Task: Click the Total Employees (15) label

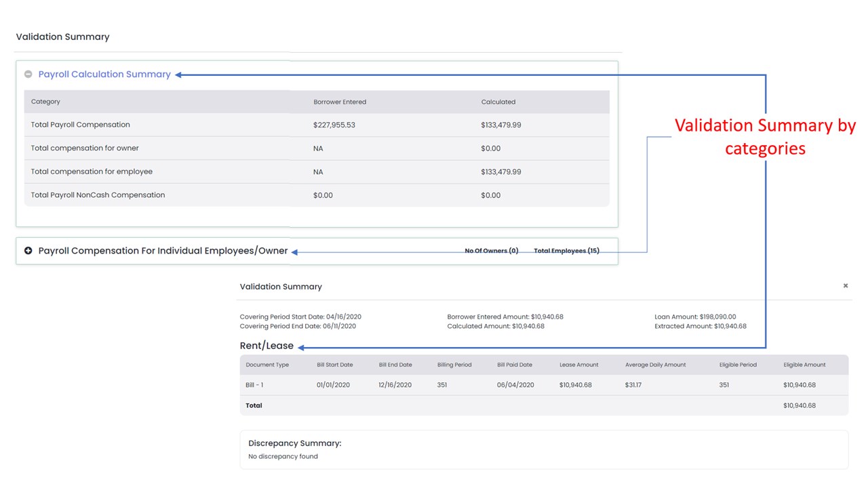Action: (566, 251)
